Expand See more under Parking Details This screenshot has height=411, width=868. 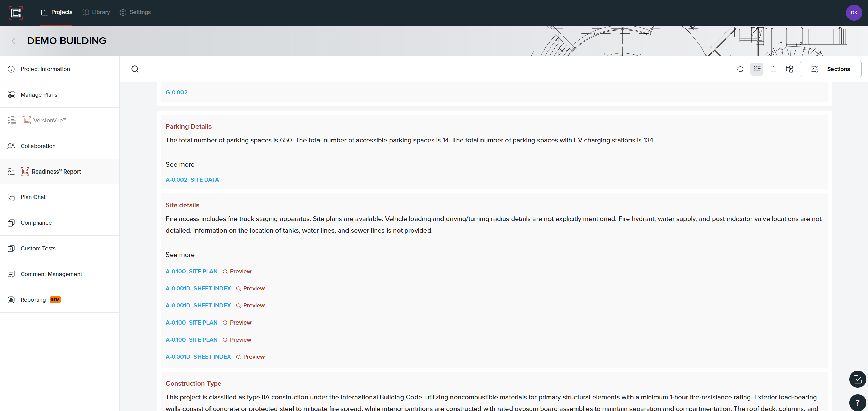pos(180,165)
